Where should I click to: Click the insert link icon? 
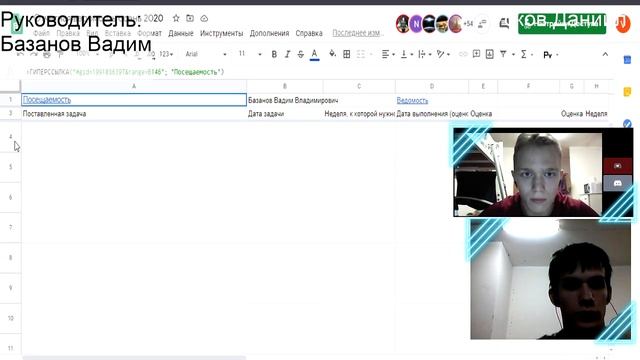462,54
